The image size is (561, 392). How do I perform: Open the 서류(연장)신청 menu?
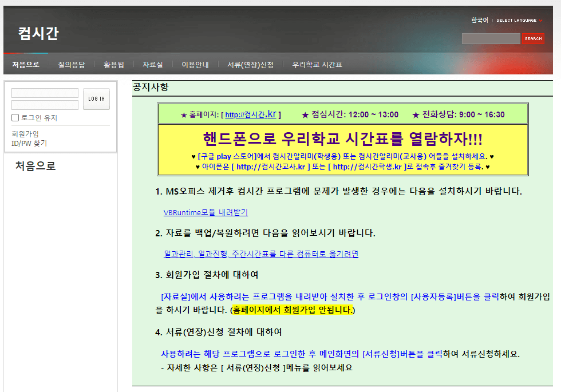(250, 64)
